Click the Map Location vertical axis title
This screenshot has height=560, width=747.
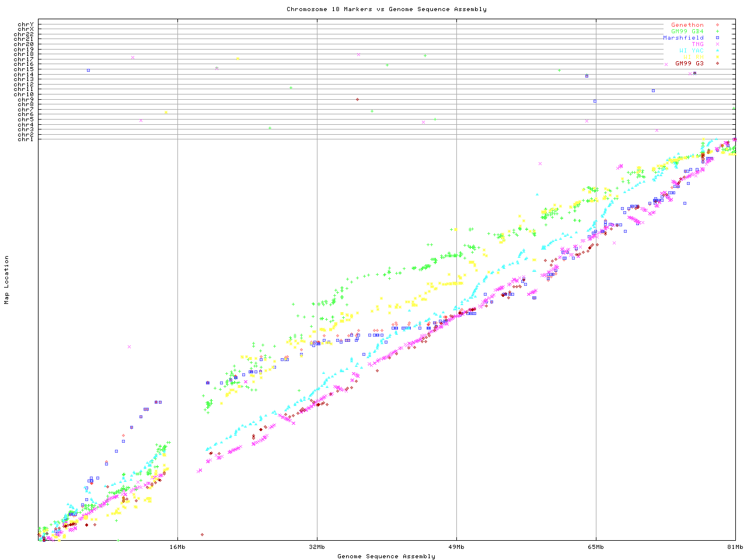[x=7, y=280]
